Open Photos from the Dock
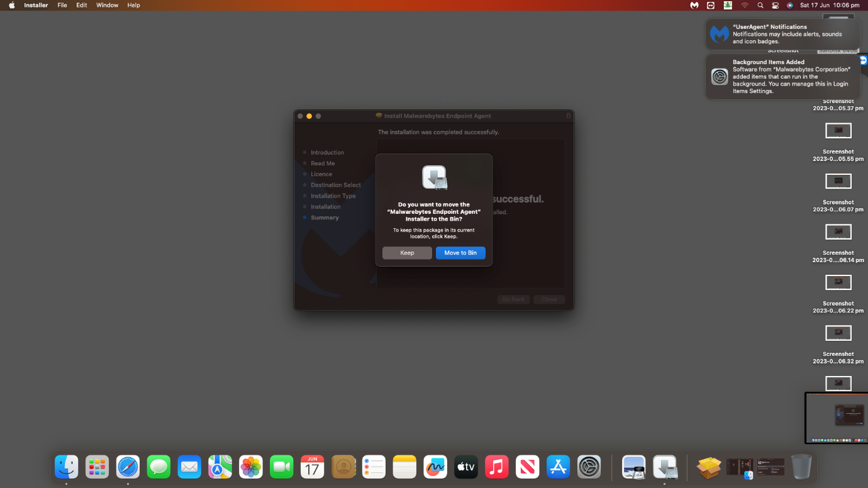 pos(251,467)
